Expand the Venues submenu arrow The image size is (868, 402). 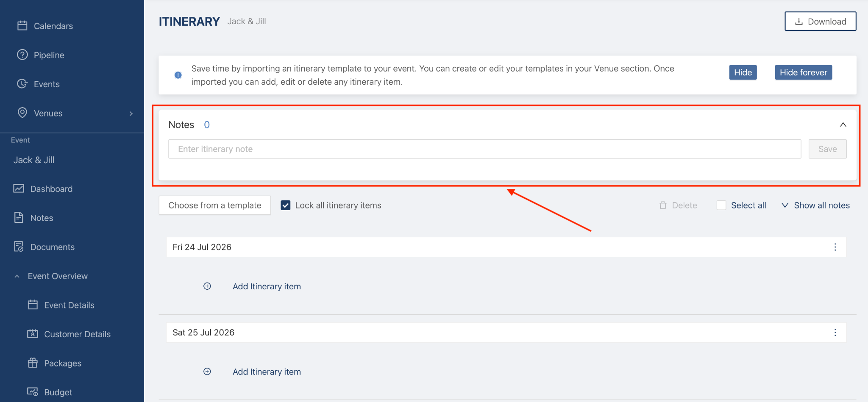[x=131, y=114]
